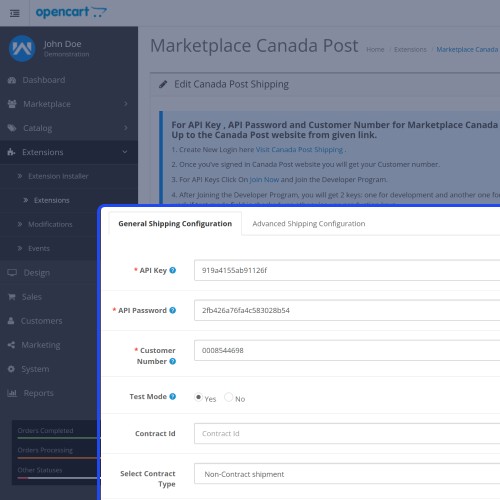The height and width of the screenshot is (500, 500).
Task: Click the Contract Id input field
Action: (x=347, y=433)
